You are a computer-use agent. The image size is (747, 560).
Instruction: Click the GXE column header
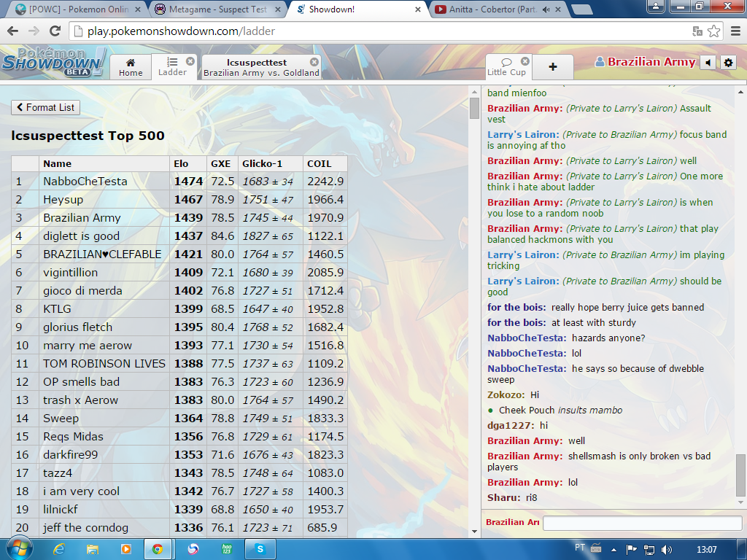tap(223, 164)
